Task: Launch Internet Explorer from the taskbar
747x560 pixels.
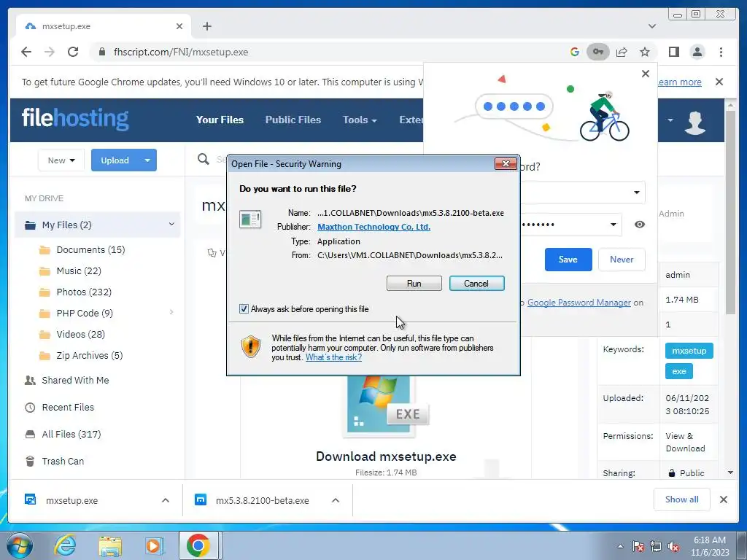Action: tap(64, 545)
